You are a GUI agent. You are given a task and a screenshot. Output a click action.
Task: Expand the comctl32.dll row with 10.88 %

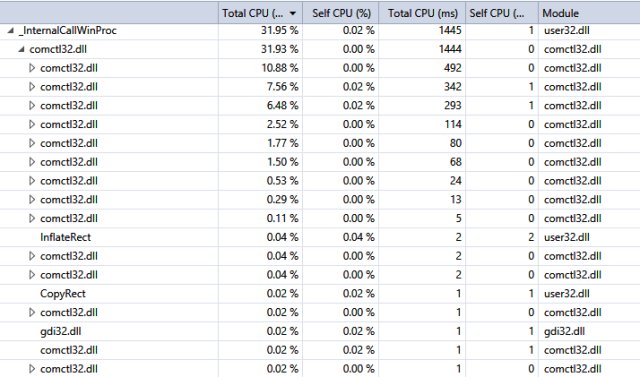[32, 68]
